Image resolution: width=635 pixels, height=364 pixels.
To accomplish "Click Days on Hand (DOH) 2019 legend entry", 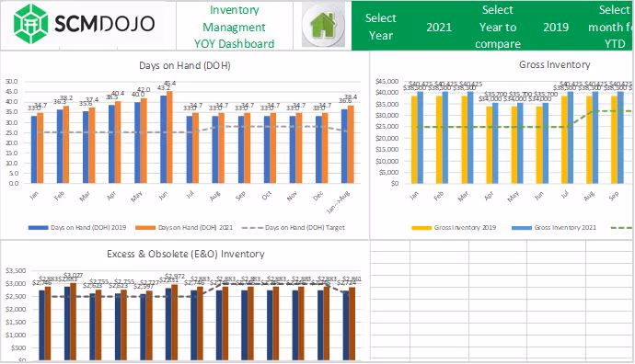I will 77,228.
